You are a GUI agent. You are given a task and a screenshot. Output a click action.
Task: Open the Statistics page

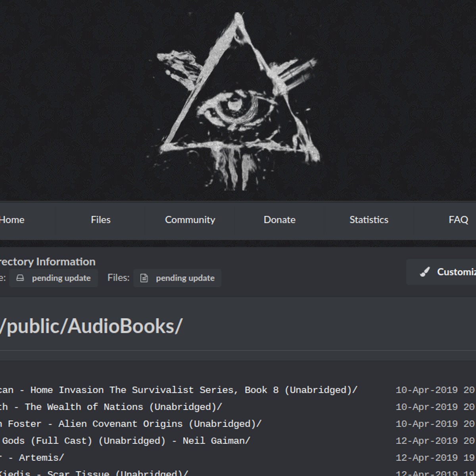click(369, 220)
